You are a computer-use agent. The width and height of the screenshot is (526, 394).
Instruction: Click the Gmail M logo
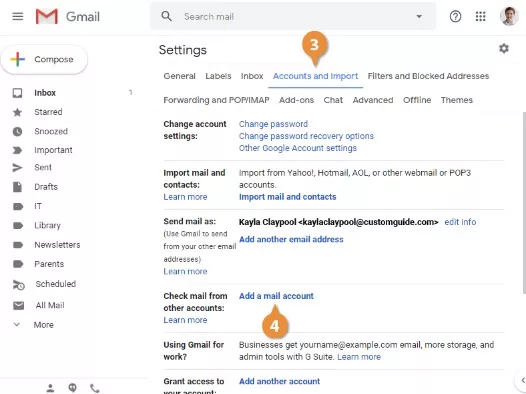coord(47,16)
